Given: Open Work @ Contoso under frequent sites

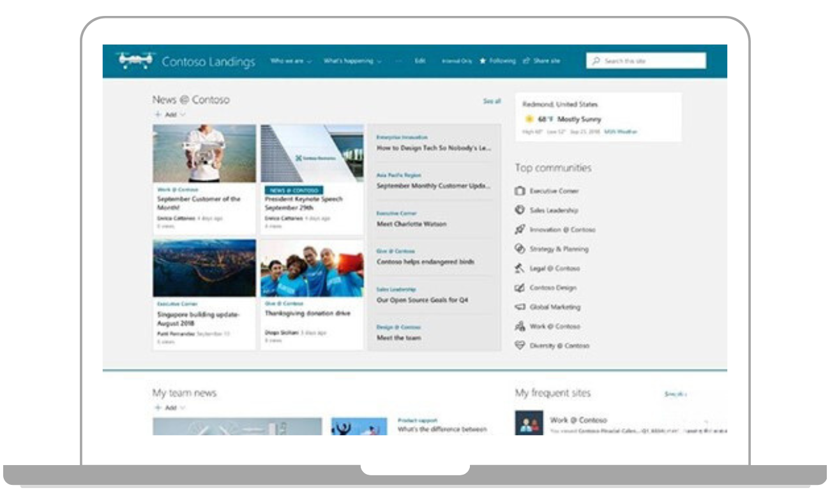Looking at the screenshot, I should coord(578,420).
